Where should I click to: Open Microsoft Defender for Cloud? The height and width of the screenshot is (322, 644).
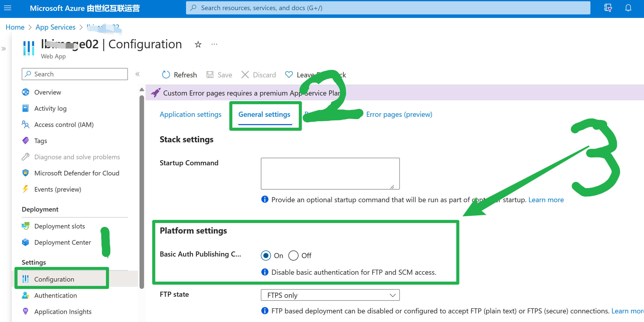click(x=77, y=173)
